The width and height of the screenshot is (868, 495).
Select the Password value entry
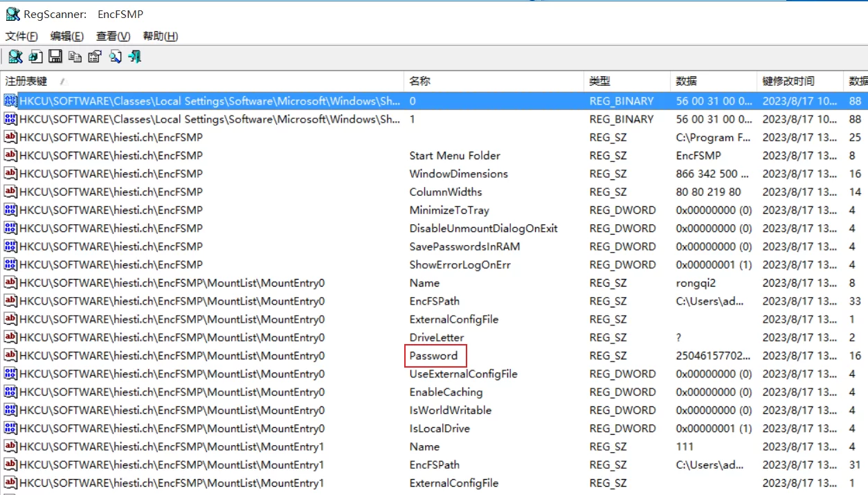click(433, 356)
